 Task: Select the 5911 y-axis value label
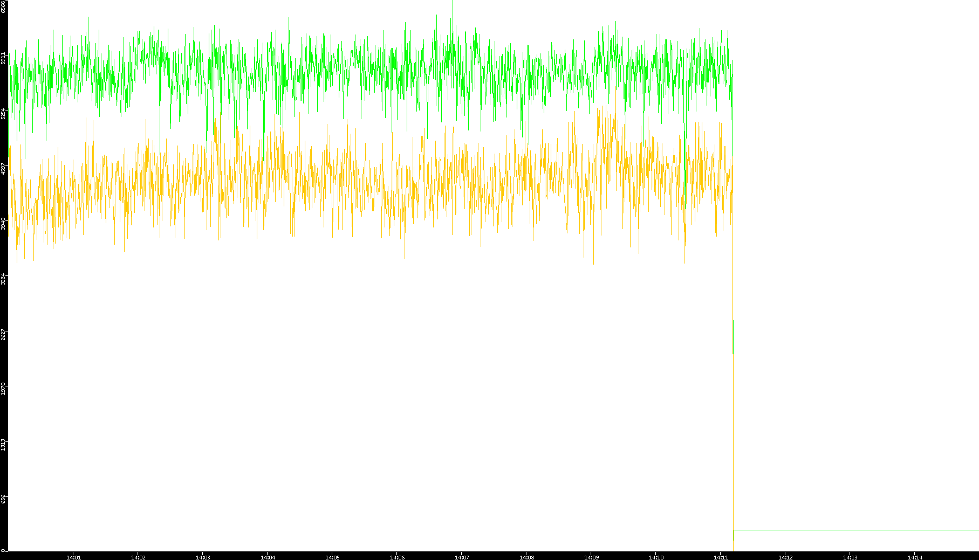[x=3, y=58]
